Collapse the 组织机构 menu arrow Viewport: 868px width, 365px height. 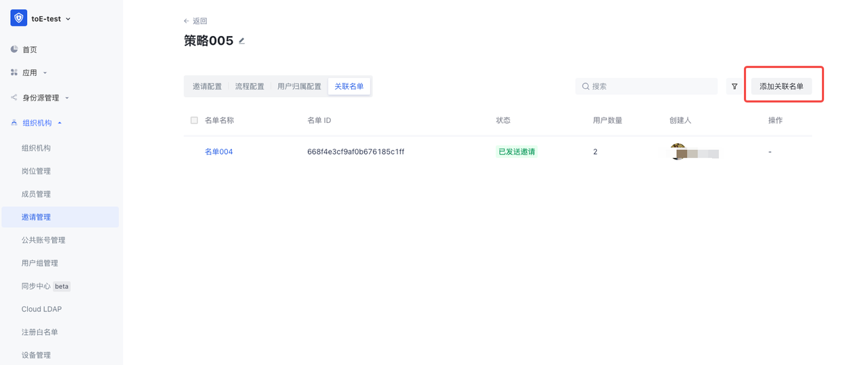click(60, 123)
